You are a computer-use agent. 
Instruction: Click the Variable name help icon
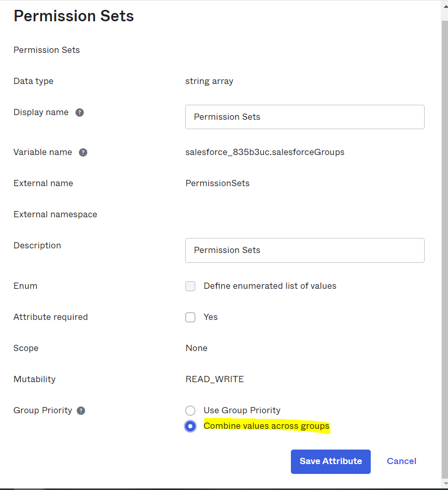pos(83,152)
